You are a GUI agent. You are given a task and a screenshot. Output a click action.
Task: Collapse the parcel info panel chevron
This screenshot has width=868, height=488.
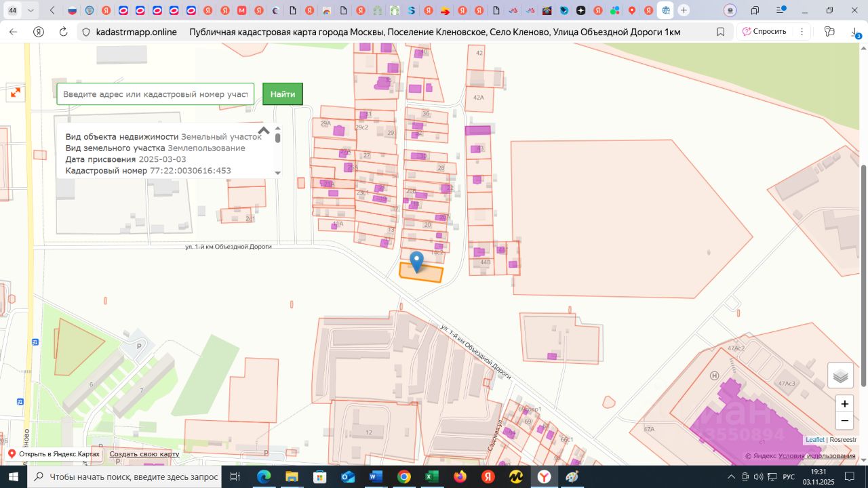pyautogui.click(x=264, y=131)
